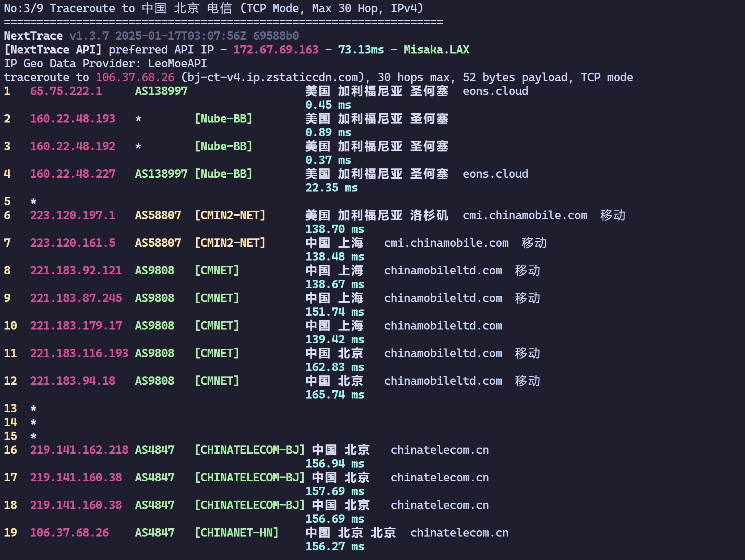Click chinamobileltd.com on hop 12
Viewport: 745px width, 560px height.
point(443,381)
